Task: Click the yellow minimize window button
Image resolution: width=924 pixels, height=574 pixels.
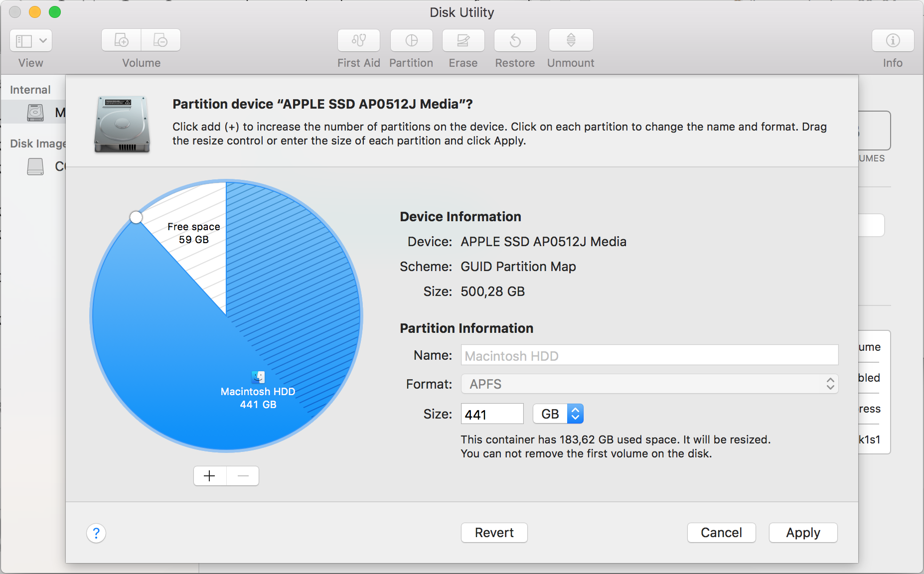Action: (x=35, y=12)
